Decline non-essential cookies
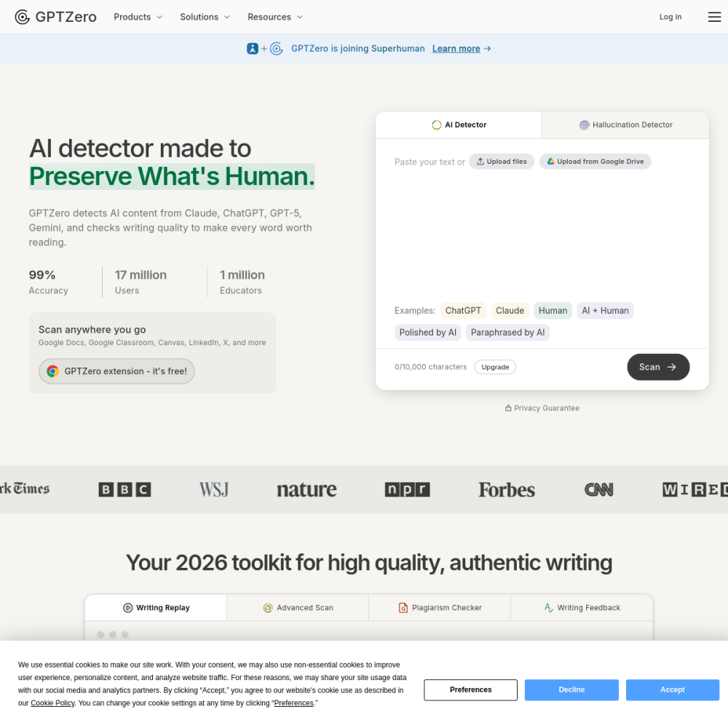 tap(571, 689)
